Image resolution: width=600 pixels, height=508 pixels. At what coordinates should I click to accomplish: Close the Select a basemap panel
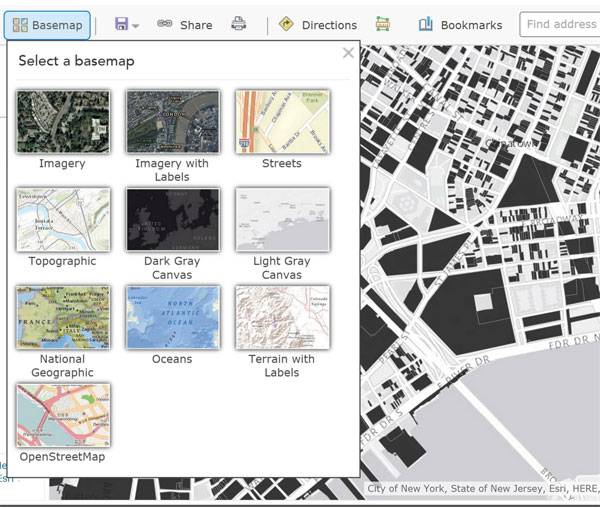pos(348,53)
